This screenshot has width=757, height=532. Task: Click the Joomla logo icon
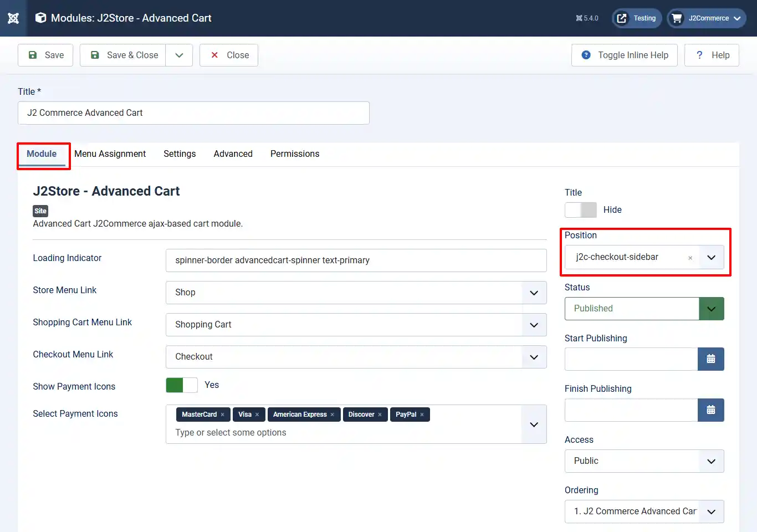point(13,18)
